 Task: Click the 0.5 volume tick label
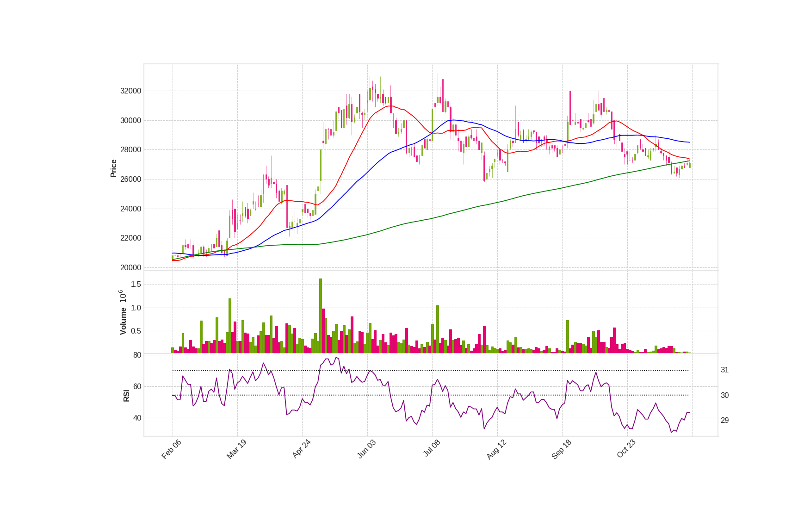tap(136, 331)
